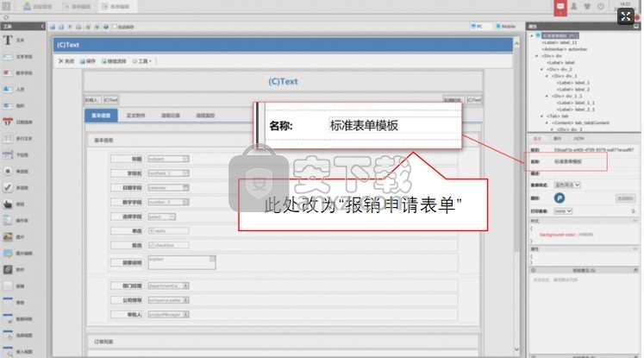Click the print icon in designer toolbar
Image resolution: width=644 pixels, height=358 pixels.
click(78, 27)
